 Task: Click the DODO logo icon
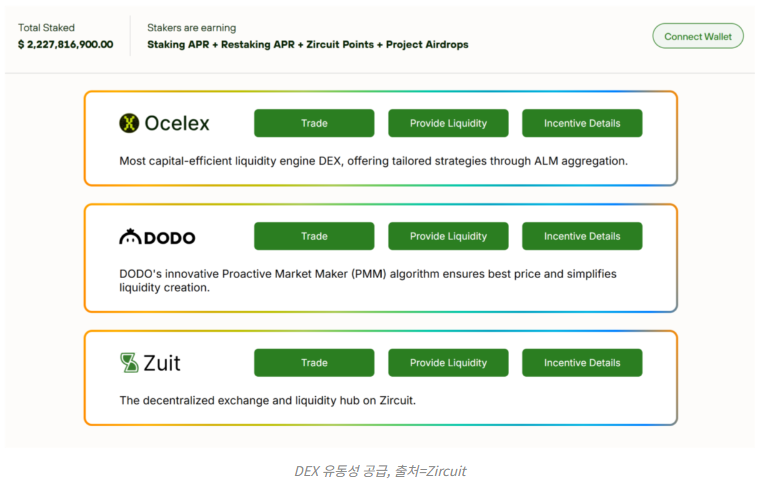(130, 237)
